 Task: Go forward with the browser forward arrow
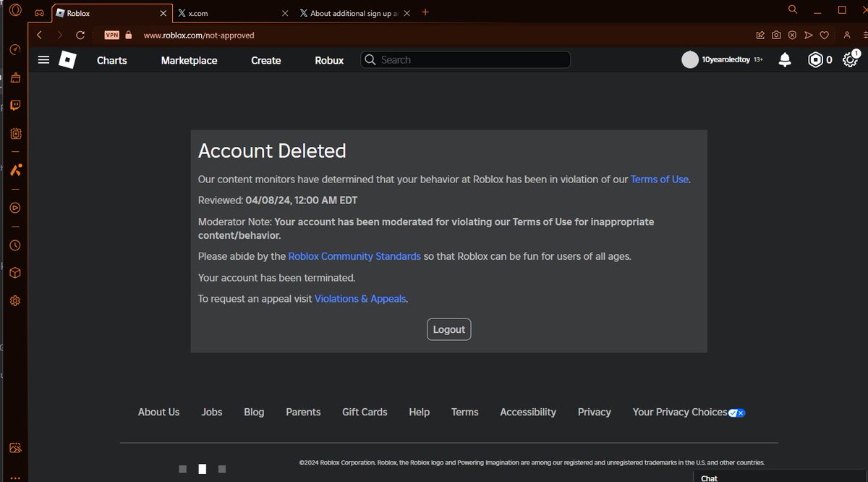click(x=59, y=35)
